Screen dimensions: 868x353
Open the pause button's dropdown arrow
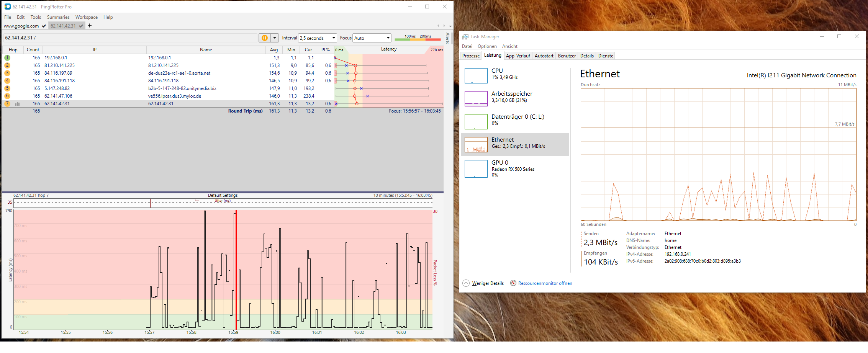click(275, 38)
